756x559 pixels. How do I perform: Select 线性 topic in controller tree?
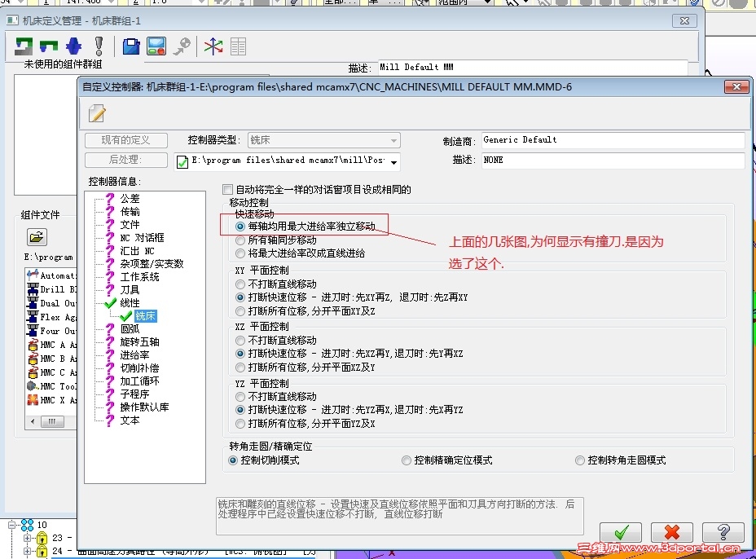click(130, 302)
